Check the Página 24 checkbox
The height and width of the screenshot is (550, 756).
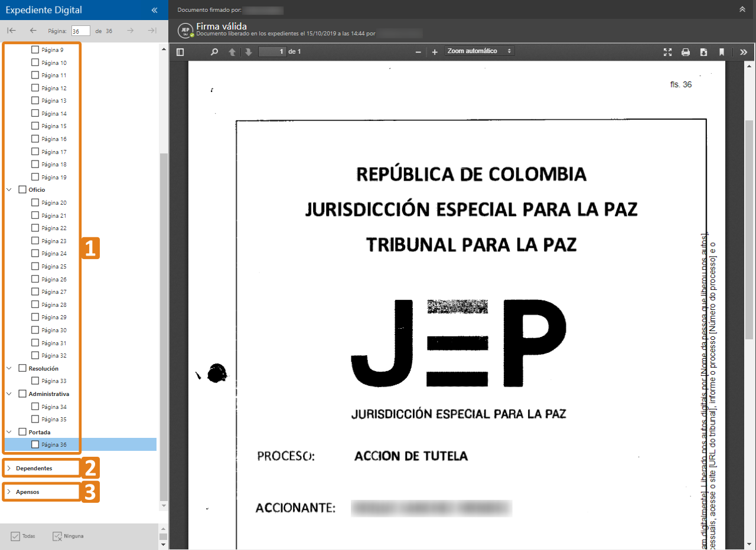pyautogui.click(x=35, y=253)
